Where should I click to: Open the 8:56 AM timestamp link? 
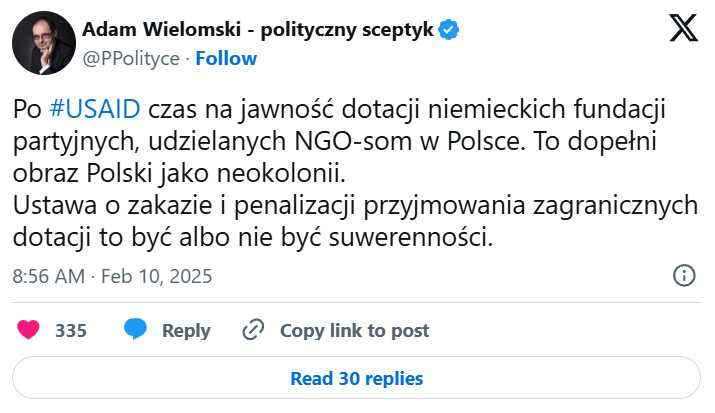tap(49, 276)
